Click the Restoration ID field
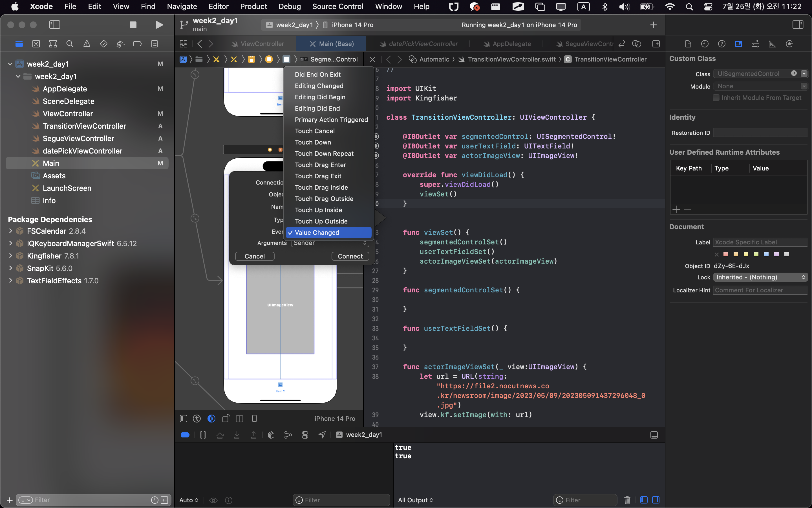 coord(760,133)
